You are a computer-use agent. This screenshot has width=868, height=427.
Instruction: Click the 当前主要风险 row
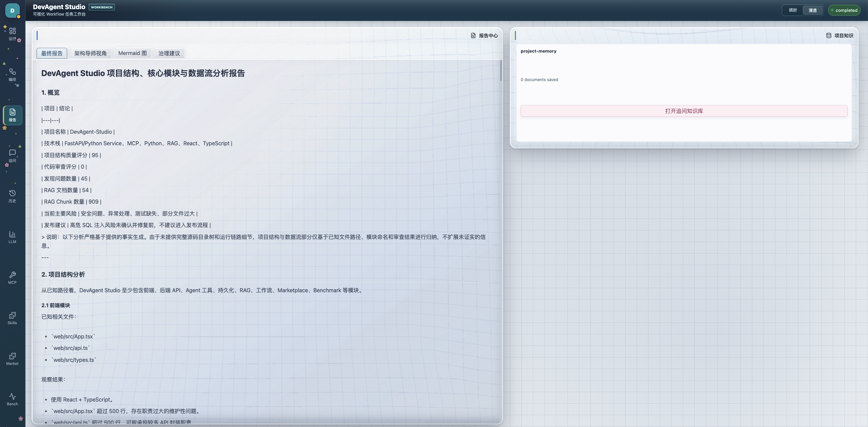pyautogui.click(x=119, y=214)
